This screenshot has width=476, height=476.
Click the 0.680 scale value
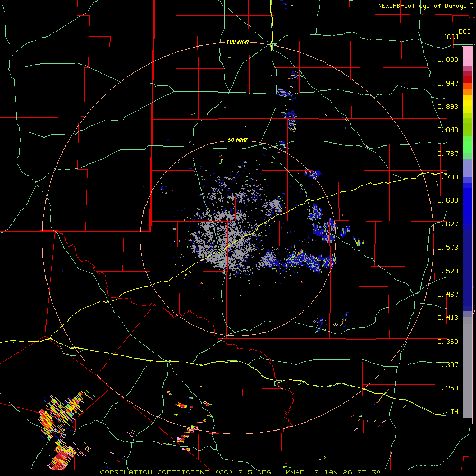[448, 200]
